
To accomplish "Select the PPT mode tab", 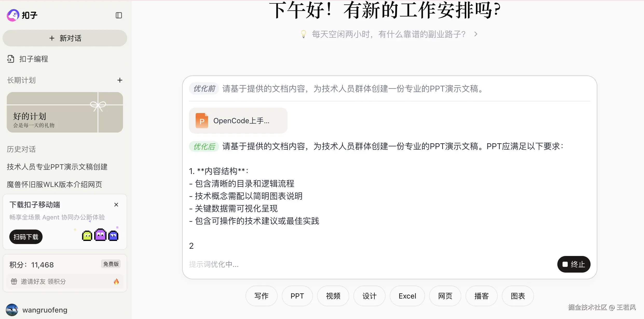I will pos(297,296).
